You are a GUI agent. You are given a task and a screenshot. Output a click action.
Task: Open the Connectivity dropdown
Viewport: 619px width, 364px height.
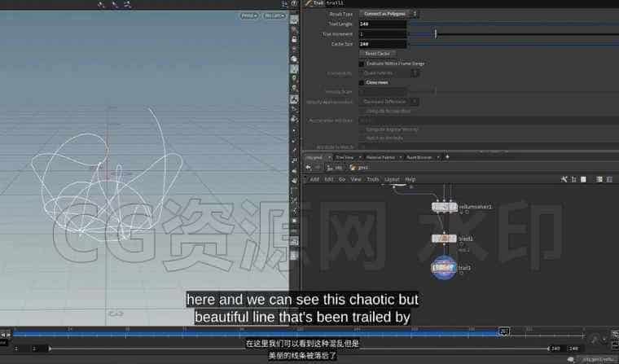(x=389, y=73)
